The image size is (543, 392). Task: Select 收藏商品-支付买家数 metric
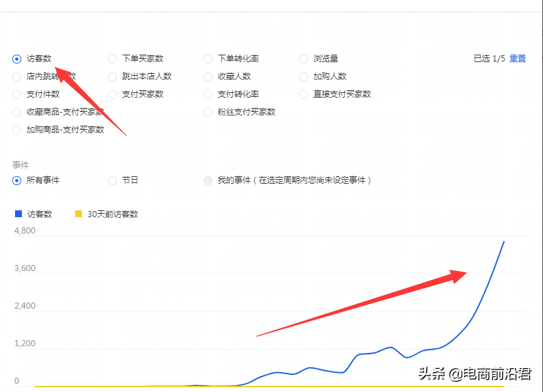(x=16, y=112)
